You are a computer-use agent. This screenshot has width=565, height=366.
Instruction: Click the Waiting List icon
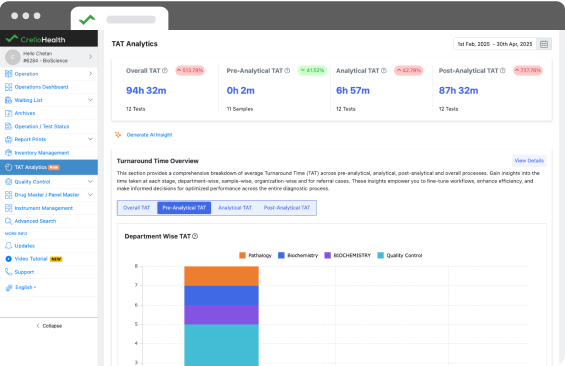point(8,100)
